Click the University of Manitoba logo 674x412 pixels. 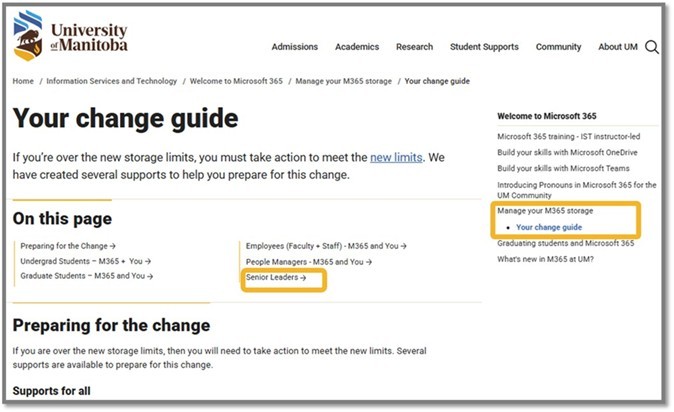(x=70, y=37)
